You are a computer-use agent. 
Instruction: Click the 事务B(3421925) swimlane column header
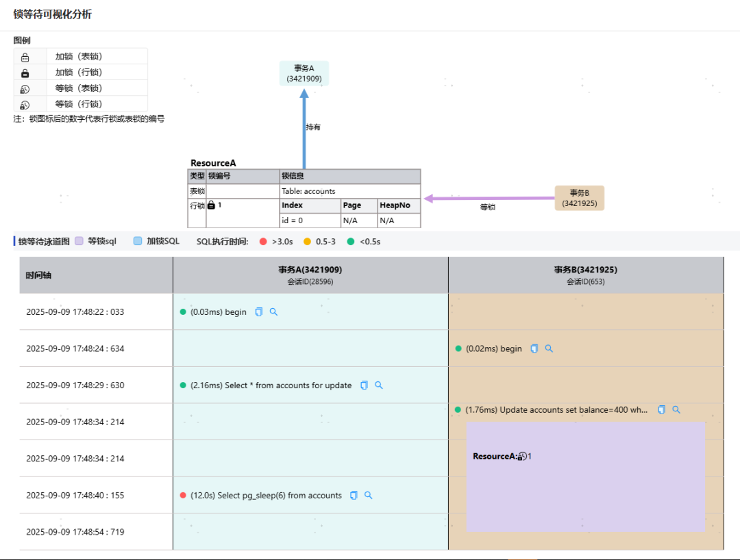[x=586, y=275]
